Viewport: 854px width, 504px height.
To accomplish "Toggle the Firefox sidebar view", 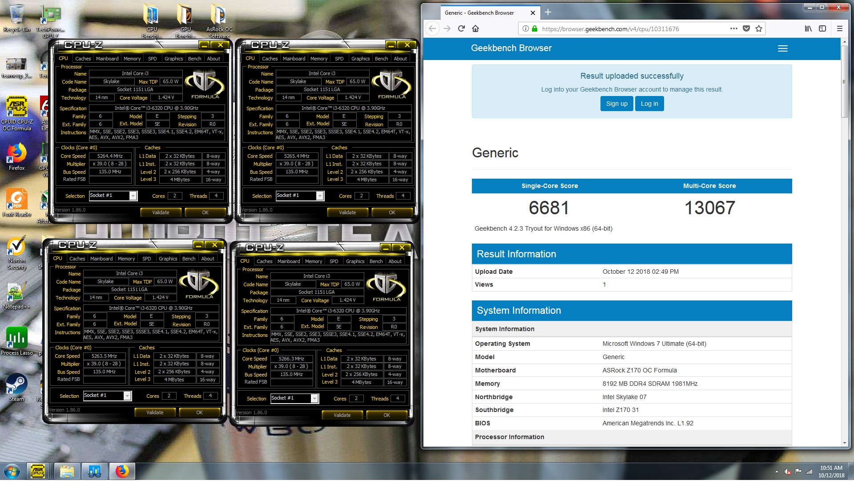I will pos(822,28).
